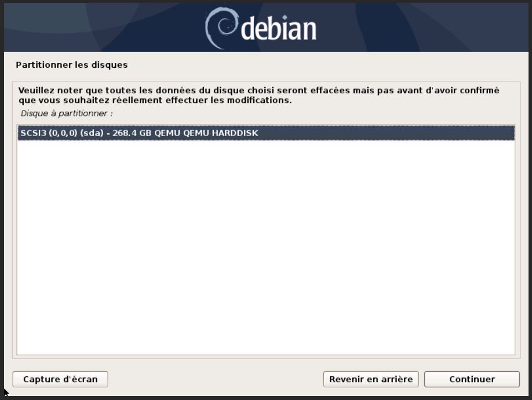Click the Partitionner les disques heading

point(72,65)
